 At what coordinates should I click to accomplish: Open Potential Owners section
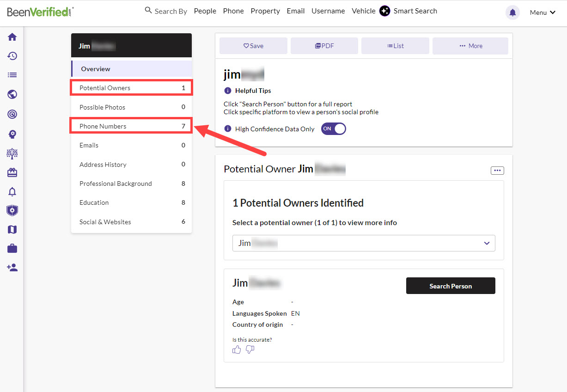coord(131,88)
